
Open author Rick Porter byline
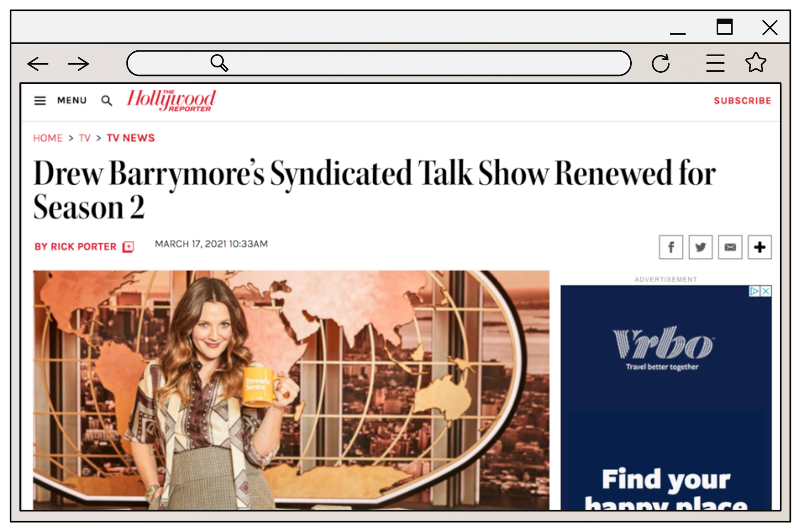click(76, 247)
